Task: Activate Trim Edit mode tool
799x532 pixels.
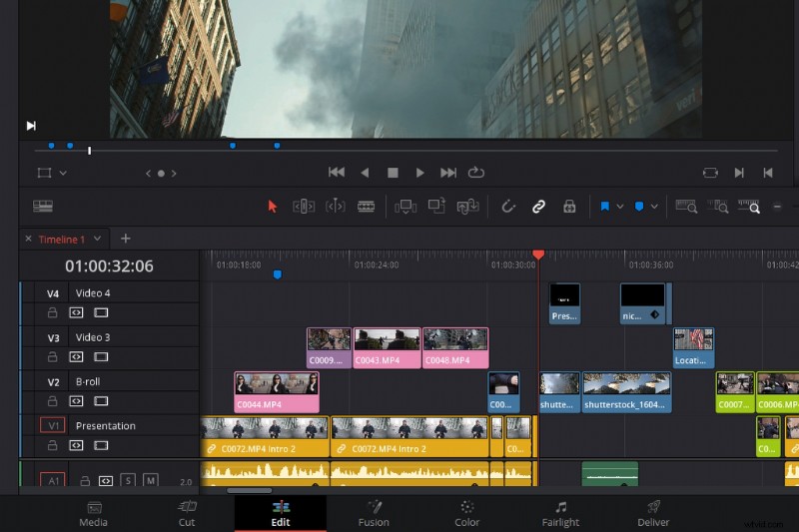Action: coord(304,207)
